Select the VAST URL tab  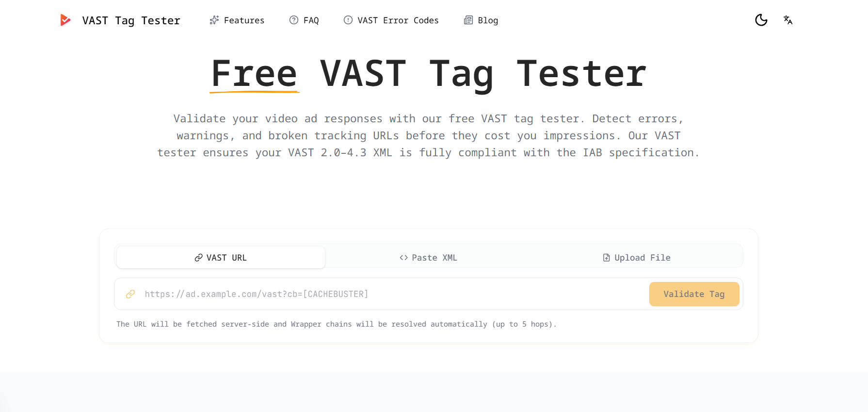coord(221,258)
